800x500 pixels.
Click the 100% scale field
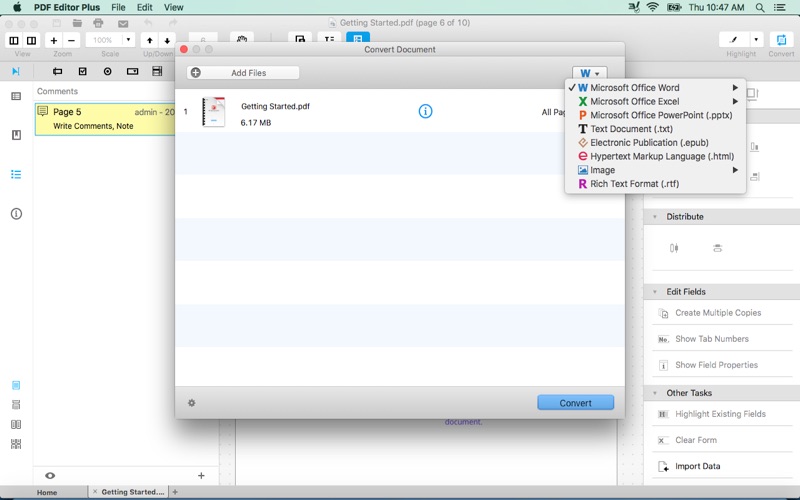point(104,40)
